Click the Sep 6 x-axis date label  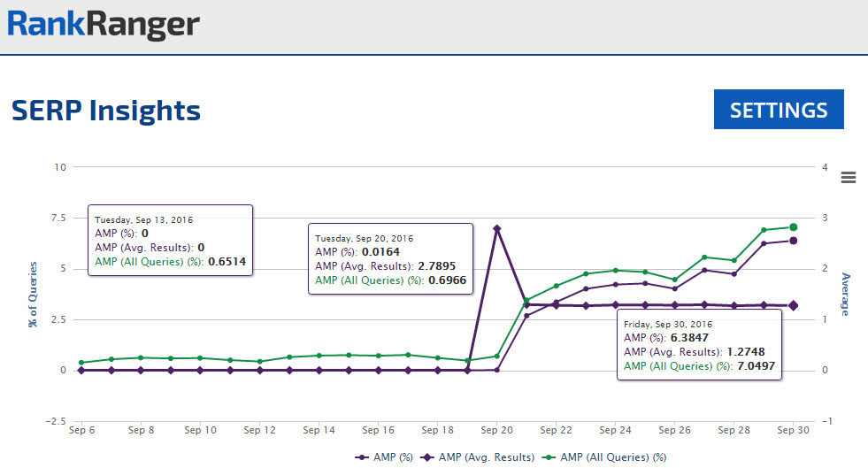pos(81,430)
